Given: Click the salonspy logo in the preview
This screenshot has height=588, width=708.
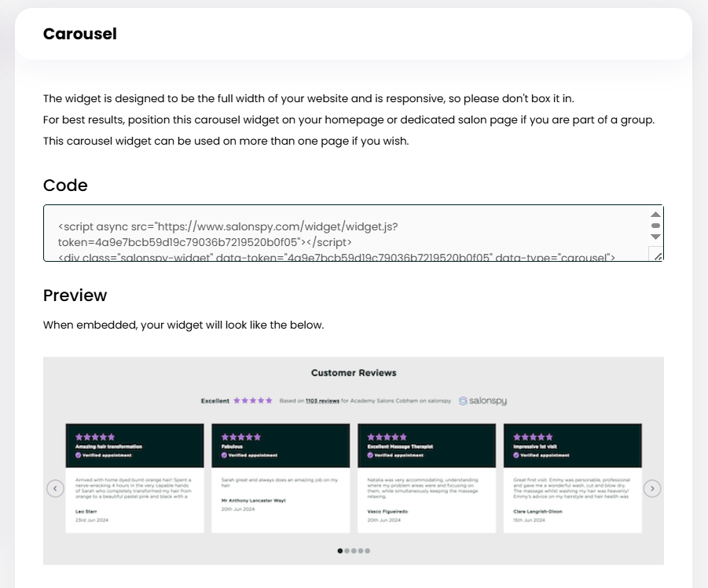Looking at the screenshot, I should (482, 401).
